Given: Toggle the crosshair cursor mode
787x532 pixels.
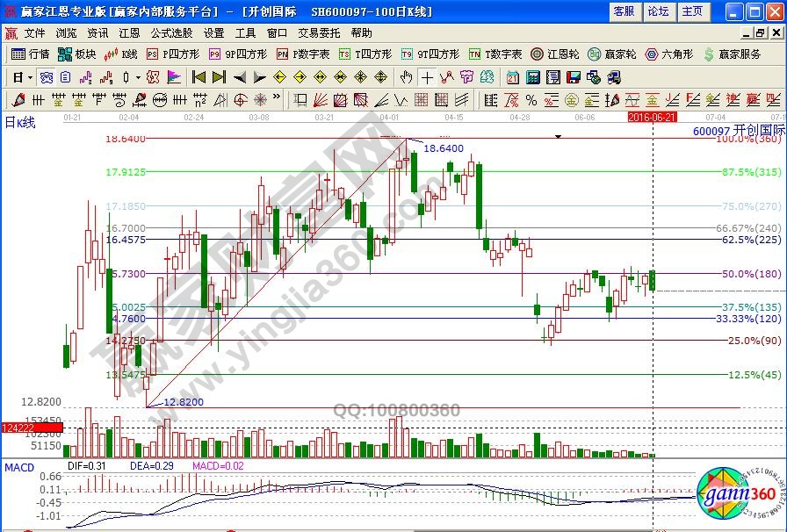Looking at the screenshot, I should tap(427, 77).
